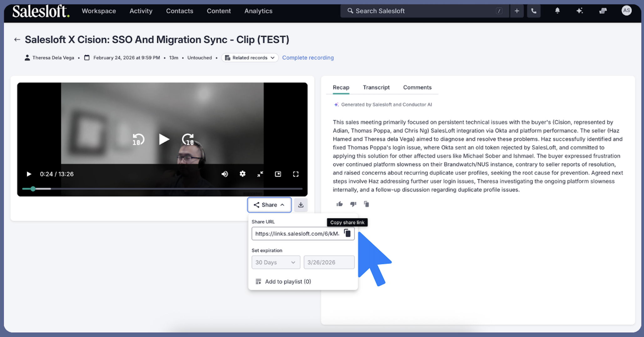Click the video progress bar handle
This screenshot has width=644, height=337.
pos(33,189)
